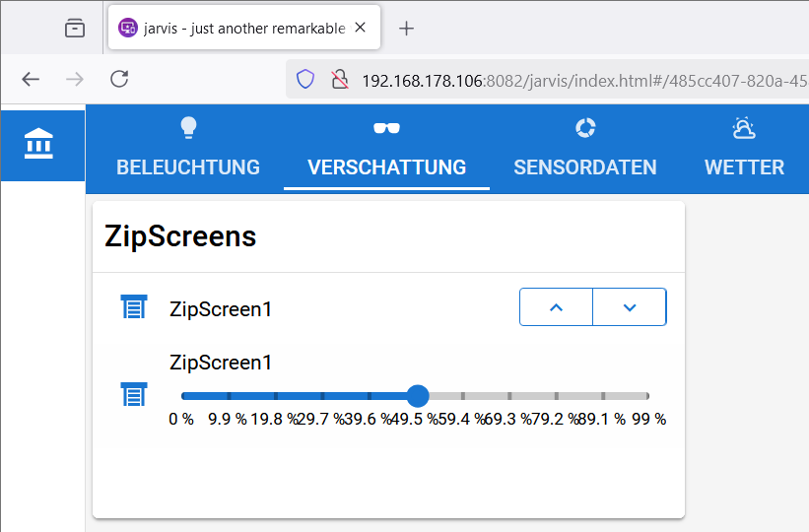Click the blind icon beside the slider

(134, 395)
